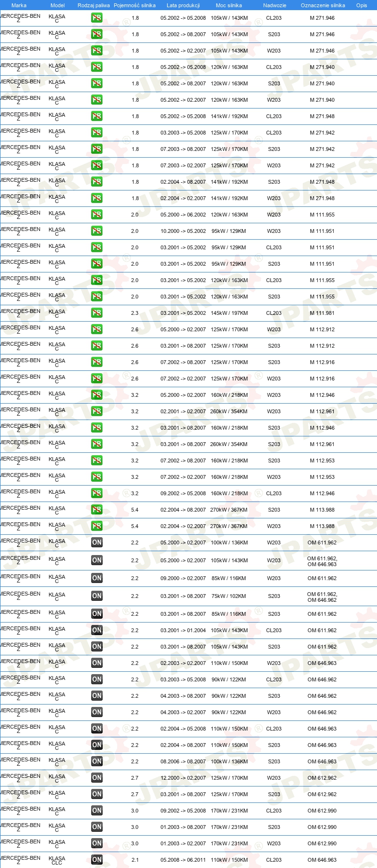Click the petrol icon in the 2.3 M 111.981 row

click(x=96, y=313)
